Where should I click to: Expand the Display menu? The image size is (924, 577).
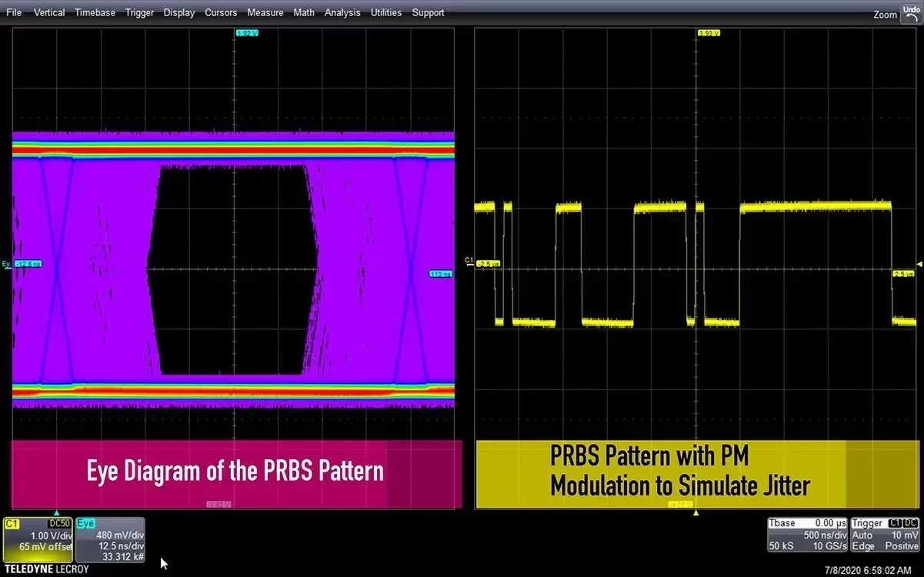pos(179,12)
